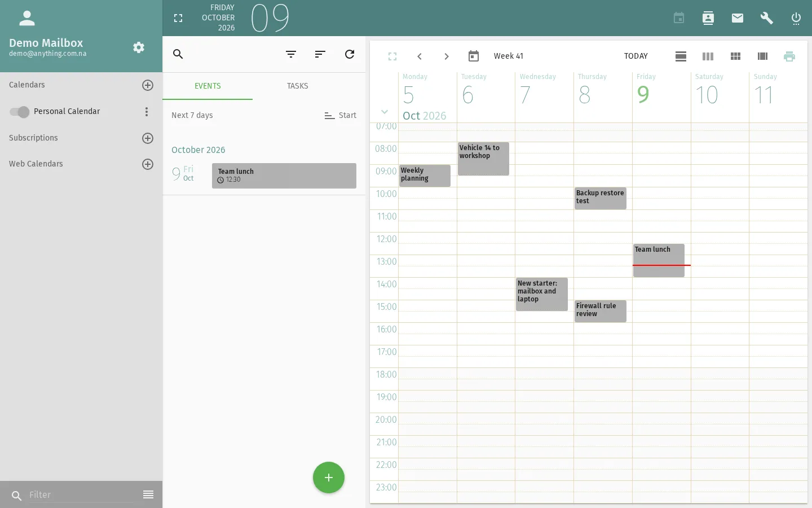Switch to day view icon

pos(681,56)
